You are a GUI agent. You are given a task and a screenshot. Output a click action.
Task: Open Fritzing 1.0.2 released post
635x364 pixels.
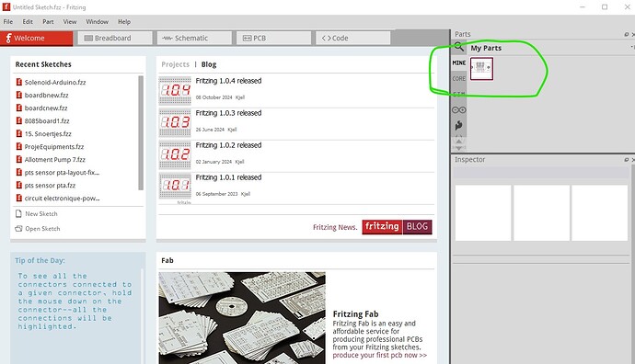[228, 145]
